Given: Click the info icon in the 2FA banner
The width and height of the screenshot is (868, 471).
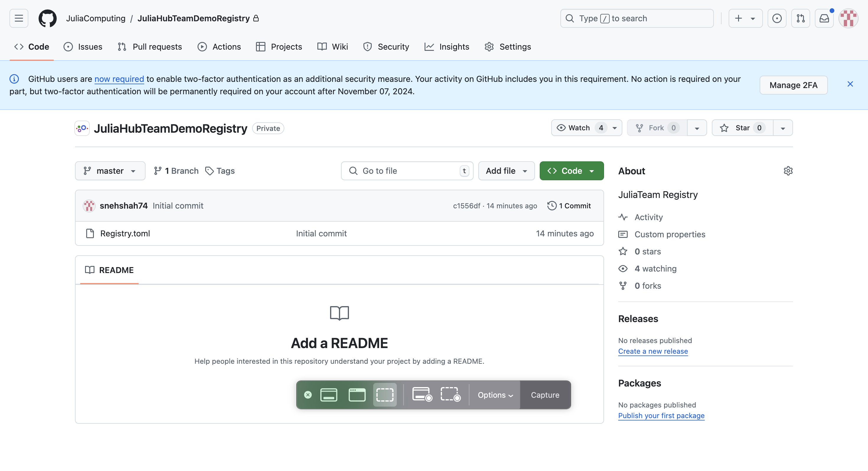Looking at the screenshot, I should click(14, 79).
